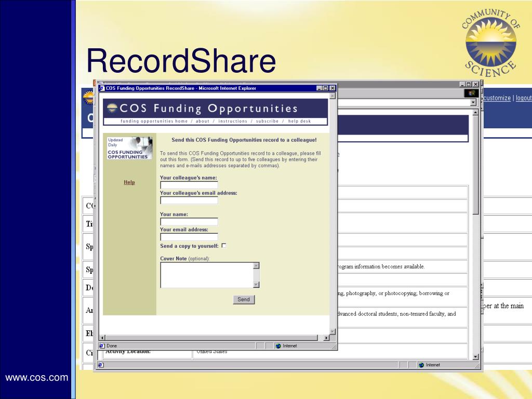
Task: Click RecordShare window vertical scroll down arrow
Action: 333,331
